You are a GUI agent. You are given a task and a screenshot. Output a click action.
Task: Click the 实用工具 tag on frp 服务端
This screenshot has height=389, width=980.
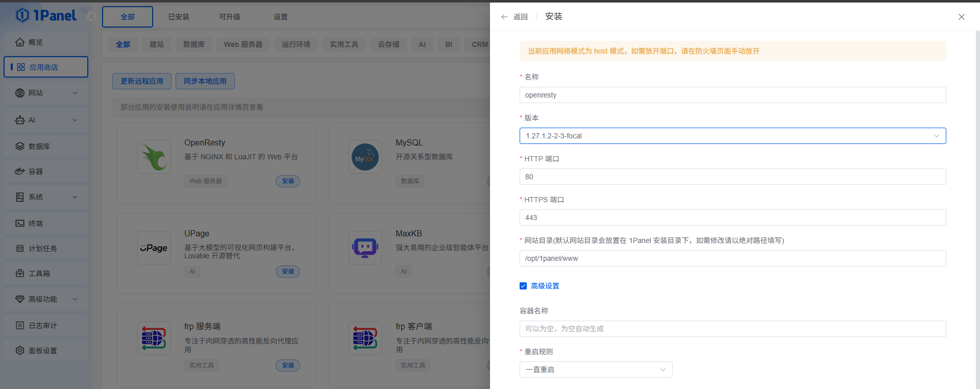(x=202, y=366)
